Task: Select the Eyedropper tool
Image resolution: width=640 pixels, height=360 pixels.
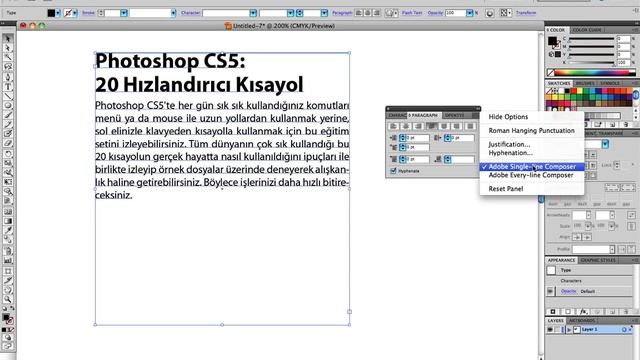Action: pos(8,231)
